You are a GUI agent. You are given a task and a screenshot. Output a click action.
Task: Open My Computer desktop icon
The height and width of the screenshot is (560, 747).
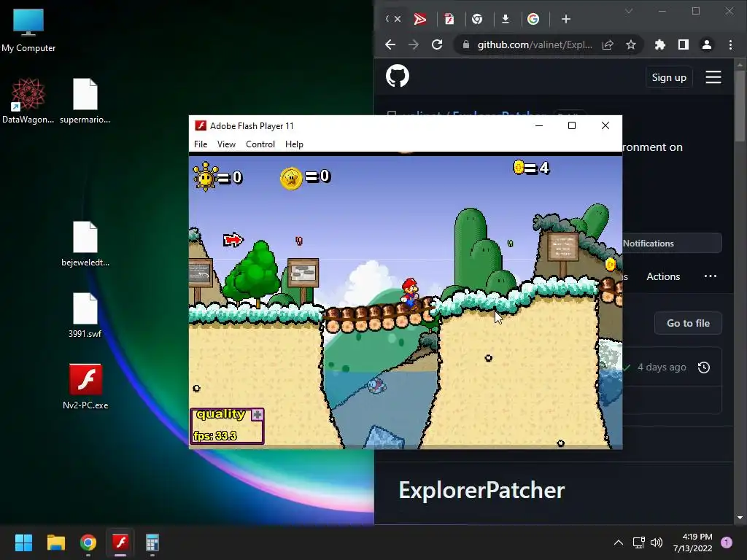coord(28,30)
